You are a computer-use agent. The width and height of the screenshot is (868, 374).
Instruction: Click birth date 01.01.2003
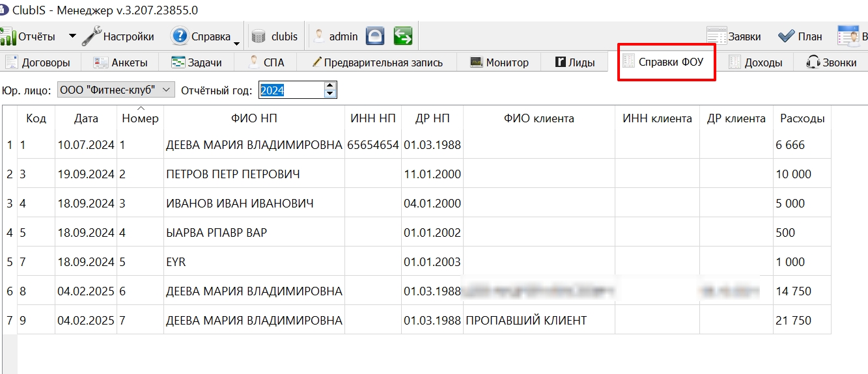coord(432,262)
